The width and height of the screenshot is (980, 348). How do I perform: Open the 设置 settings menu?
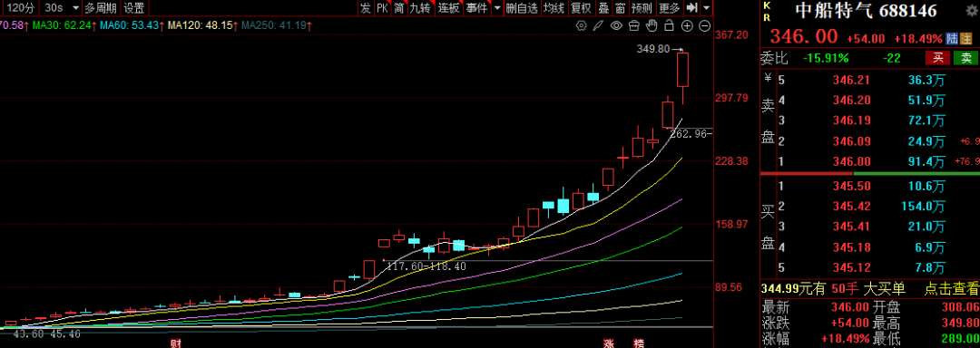coord(133,8)
